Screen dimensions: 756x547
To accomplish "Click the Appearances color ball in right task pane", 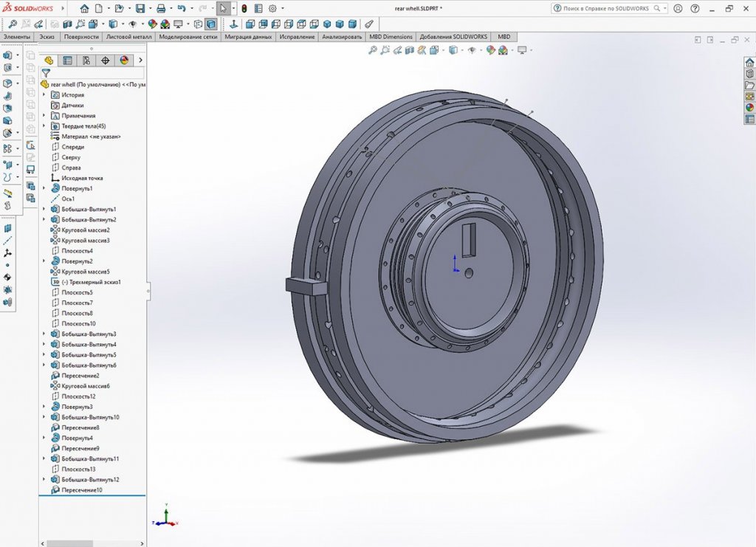I will pyautogui.click(x=749, y=108).
